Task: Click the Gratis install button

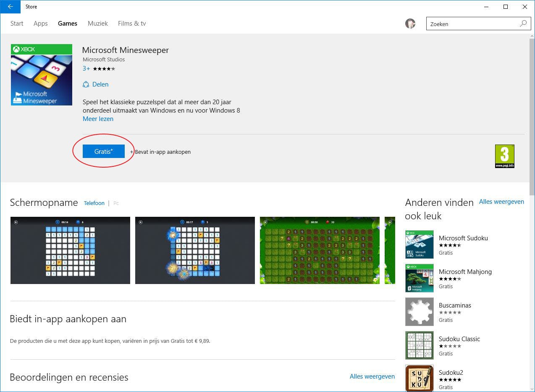Action: click(104, 151)
